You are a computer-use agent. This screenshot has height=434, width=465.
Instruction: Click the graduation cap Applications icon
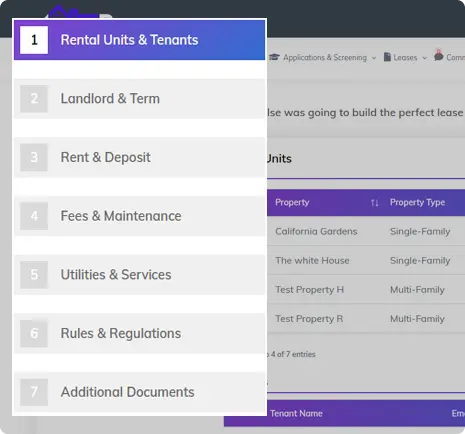[274, 57]
